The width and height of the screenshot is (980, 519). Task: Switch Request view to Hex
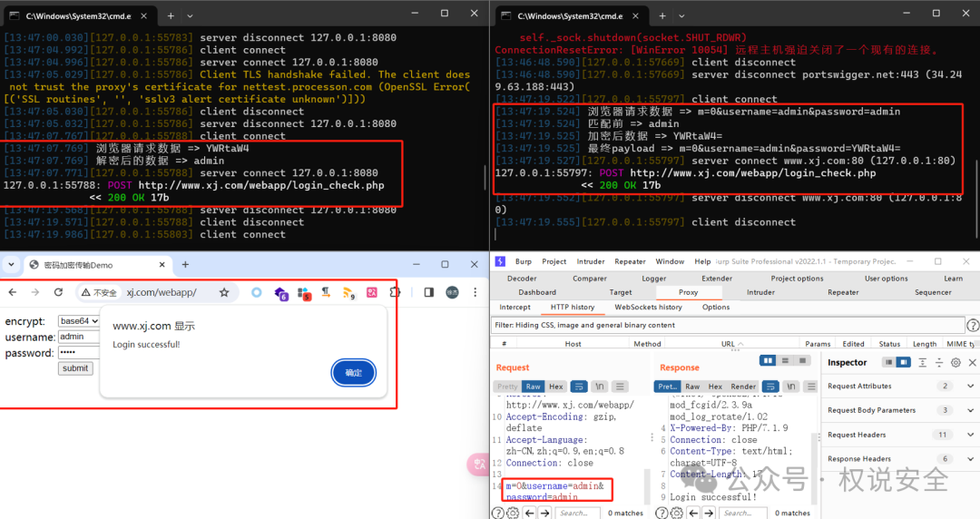click(555, 387)
